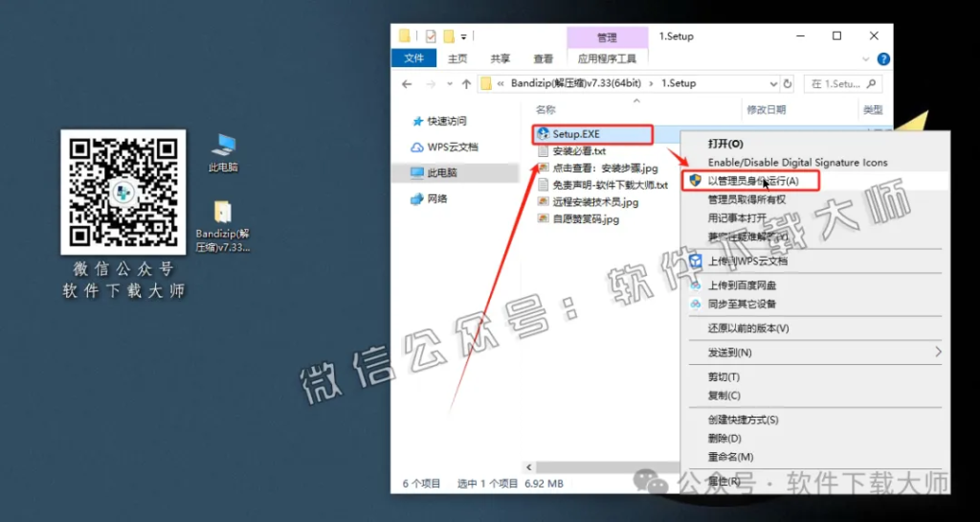Switch to the 查看 tab
The width and height of the screenshot is (980, 522).
click(544, 58)
